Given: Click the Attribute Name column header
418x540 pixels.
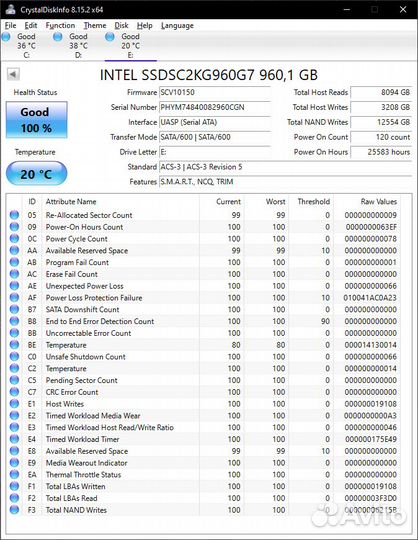Looking at the screenshot, I should 121,202.
